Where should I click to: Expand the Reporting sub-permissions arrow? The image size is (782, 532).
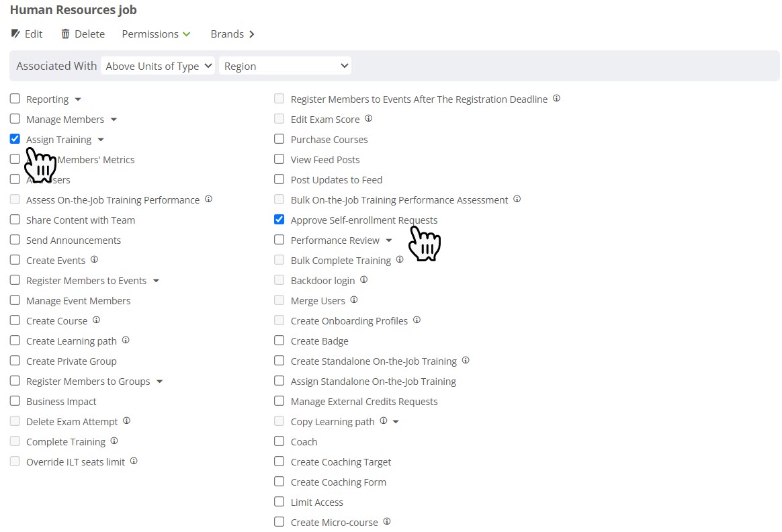click(x=78, y=99)
